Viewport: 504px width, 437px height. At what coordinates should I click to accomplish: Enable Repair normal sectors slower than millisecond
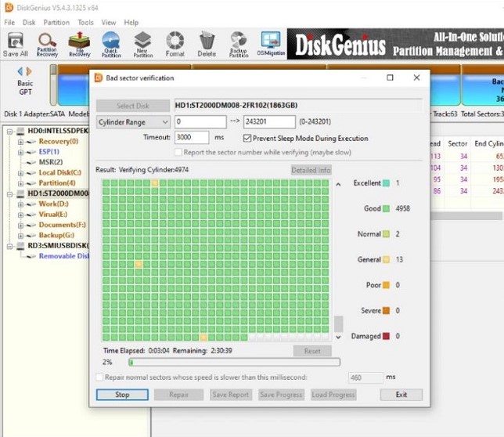coord(99,377)
